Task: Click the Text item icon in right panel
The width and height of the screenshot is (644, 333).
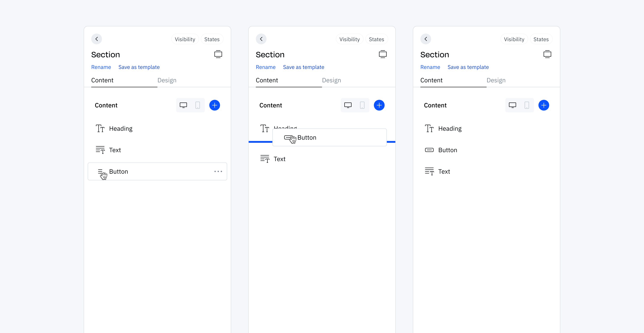Action: point(429,172)
